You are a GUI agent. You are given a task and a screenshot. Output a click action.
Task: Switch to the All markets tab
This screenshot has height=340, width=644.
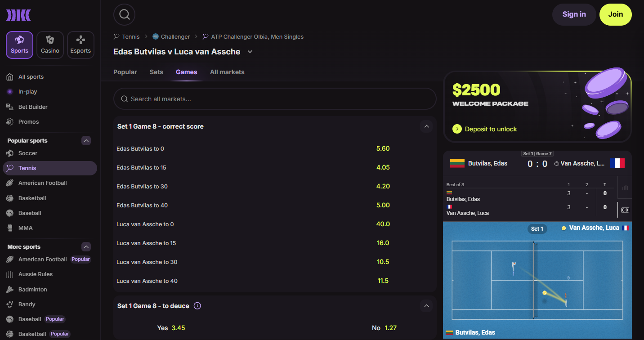[x=227, y=72]
